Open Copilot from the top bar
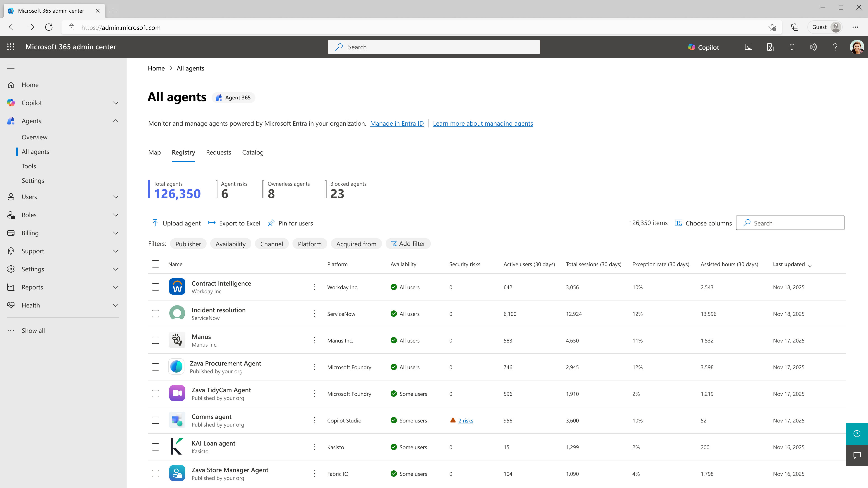 [x=704, y=47]
